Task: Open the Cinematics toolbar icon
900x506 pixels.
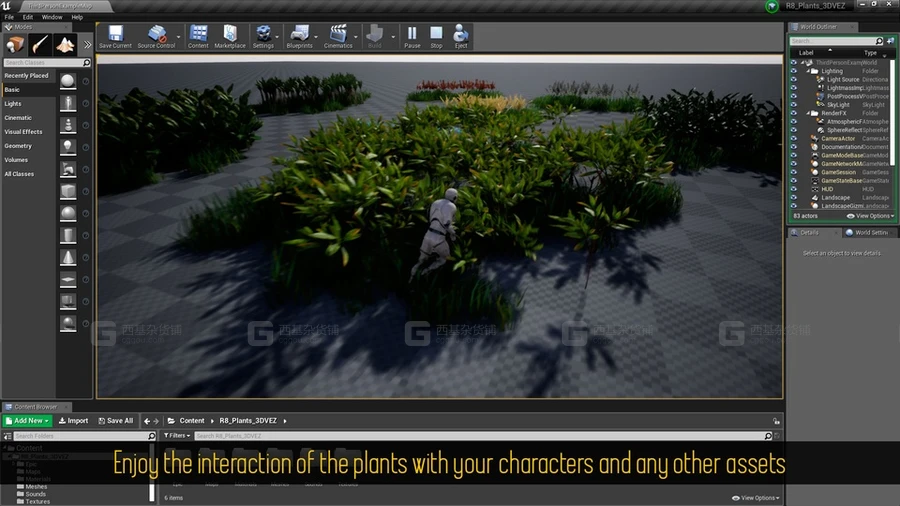Action: (338, 36)
